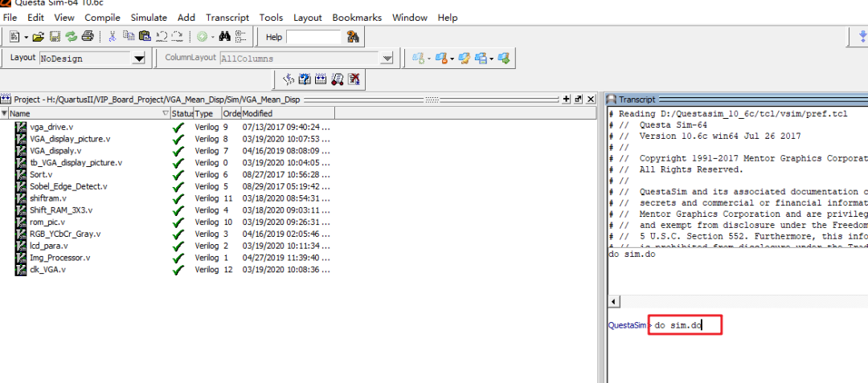Click inside the Help search field
Screen dimensions: 868x383
coord(314,37)
